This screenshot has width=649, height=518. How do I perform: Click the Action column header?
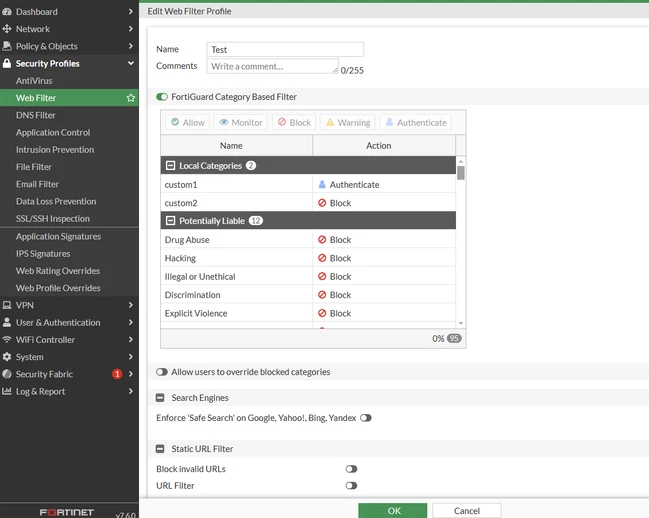pyautogui.click(x=384, y=146)
